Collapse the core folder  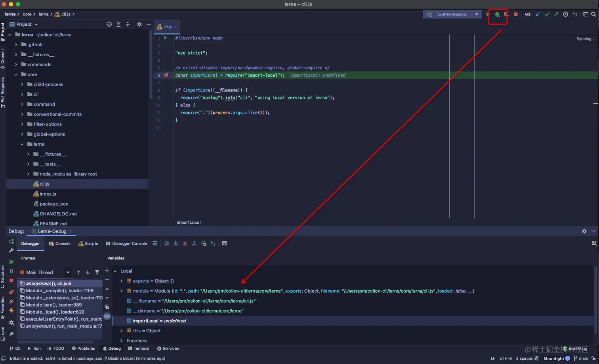point(16,74)
